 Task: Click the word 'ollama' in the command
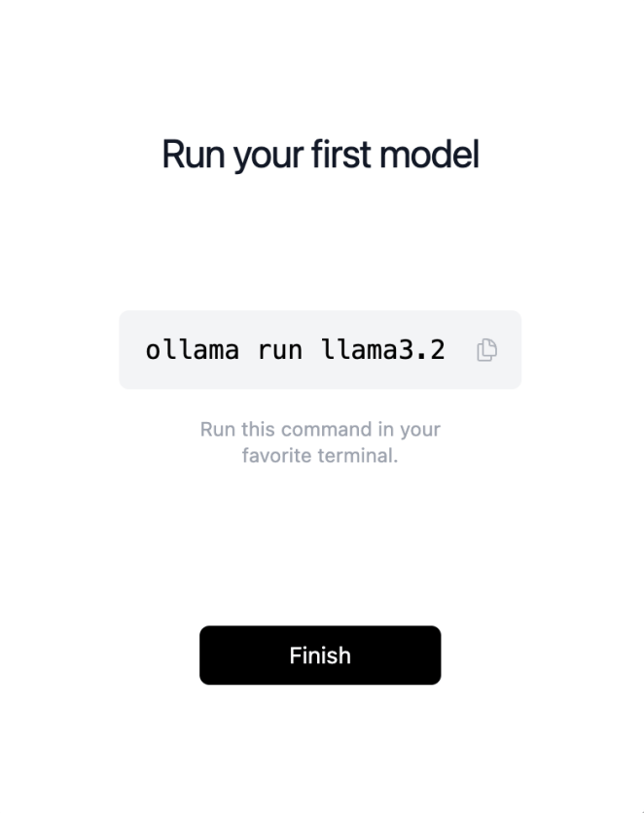point(192,350)
